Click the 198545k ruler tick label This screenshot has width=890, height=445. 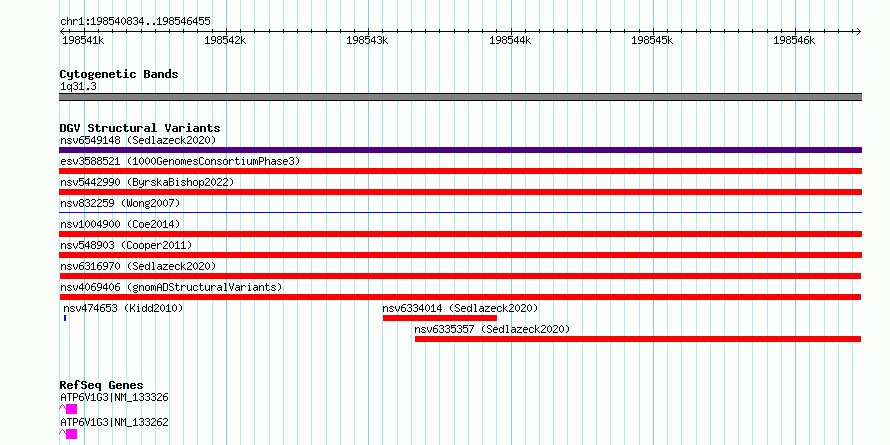(652, 40)
